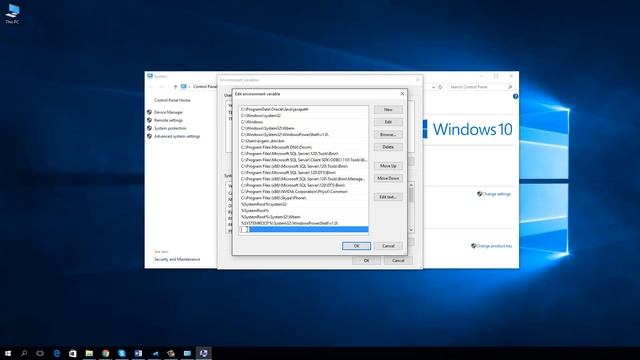Click the refresh icon beside the address bar
The height and width of the screenshot is (360, 640).
(440, 87)
